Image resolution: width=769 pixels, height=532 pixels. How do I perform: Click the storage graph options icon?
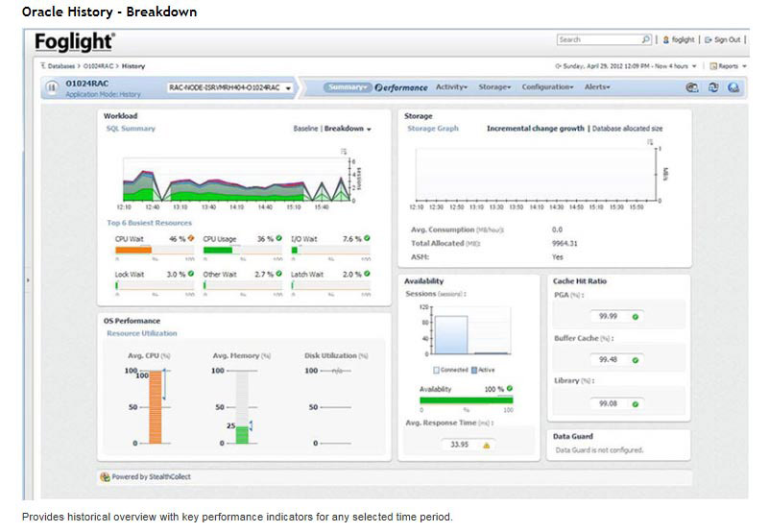coord(650,142)
